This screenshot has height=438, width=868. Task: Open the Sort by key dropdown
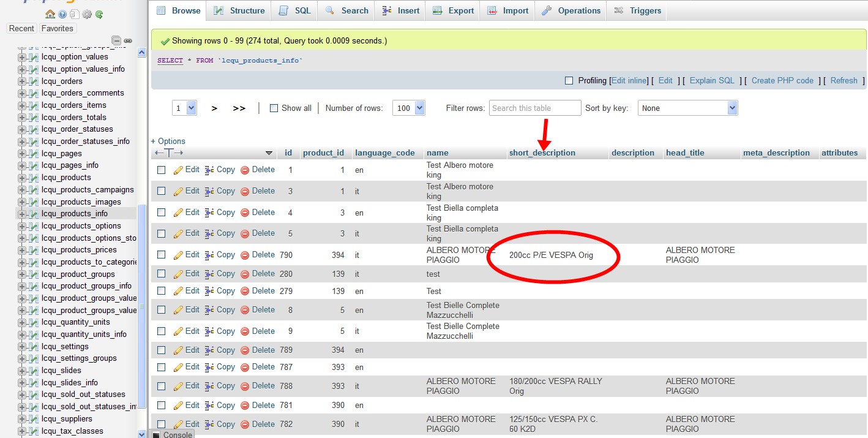click(x=687, y=108)
